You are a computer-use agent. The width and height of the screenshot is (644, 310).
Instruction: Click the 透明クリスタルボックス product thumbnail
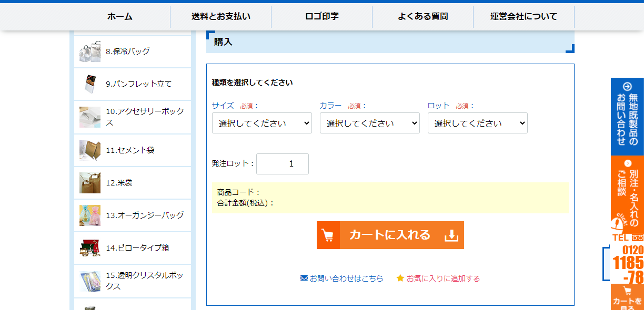click(x=90, y=280)
